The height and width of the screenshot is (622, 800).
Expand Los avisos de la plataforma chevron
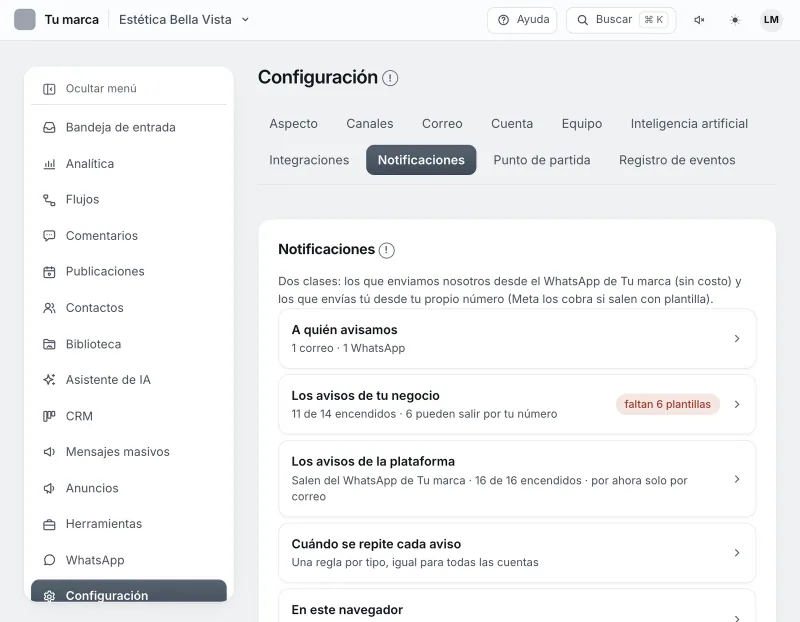737,479
